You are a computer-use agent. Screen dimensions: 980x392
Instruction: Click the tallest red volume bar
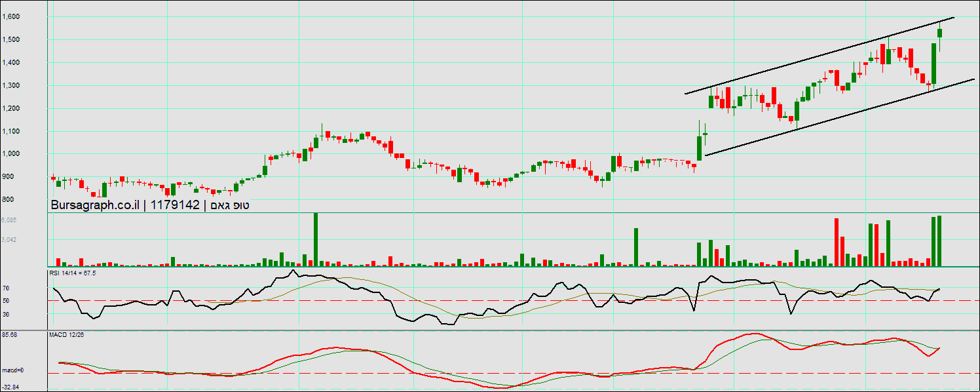pyautogui.click(x=837, y=243)
